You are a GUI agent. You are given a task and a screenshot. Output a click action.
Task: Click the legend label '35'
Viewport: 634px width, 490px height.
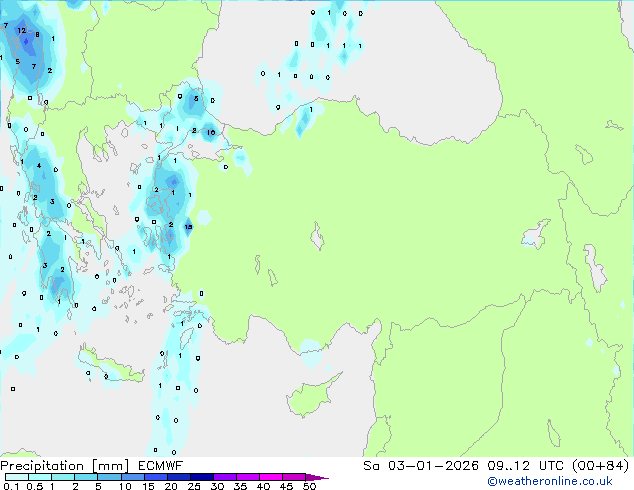pos(240,486)
